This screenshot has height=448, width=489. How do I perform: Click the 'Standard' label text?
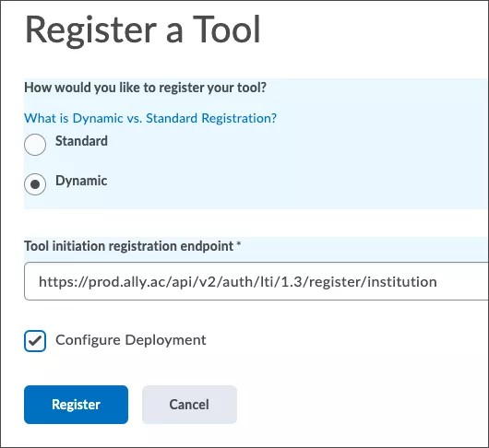81,141
